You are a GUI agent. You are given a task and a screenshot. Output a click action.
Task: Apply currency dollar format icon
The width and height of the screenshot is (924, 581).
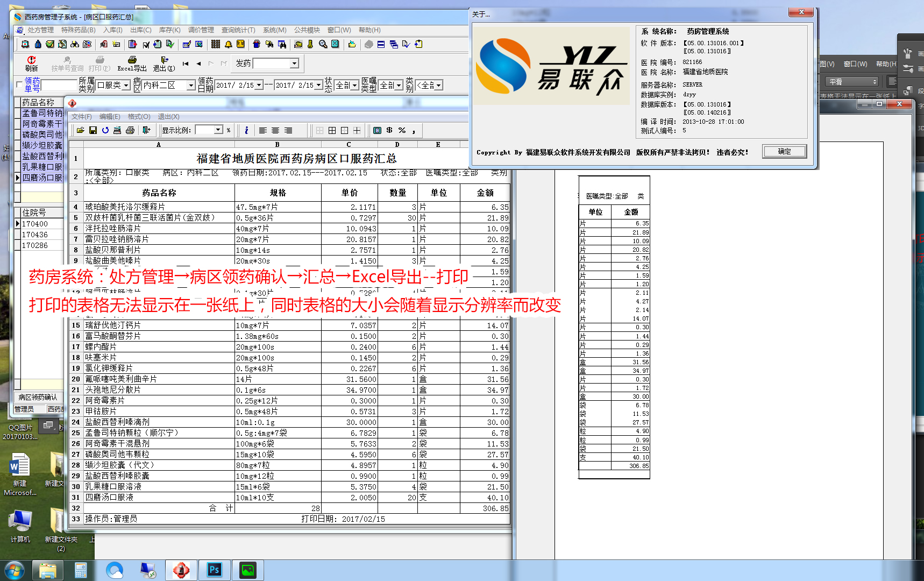tap(389, 130)
